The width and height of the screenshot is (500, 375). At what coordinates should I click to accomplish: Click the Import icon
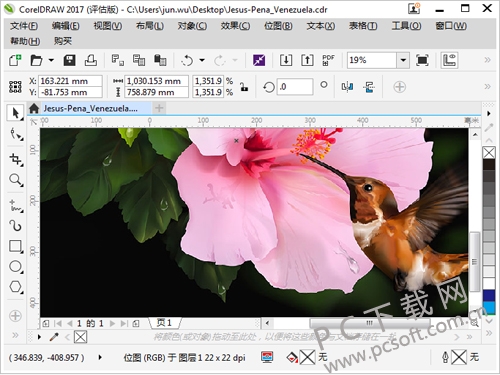[x=286, y=60]
